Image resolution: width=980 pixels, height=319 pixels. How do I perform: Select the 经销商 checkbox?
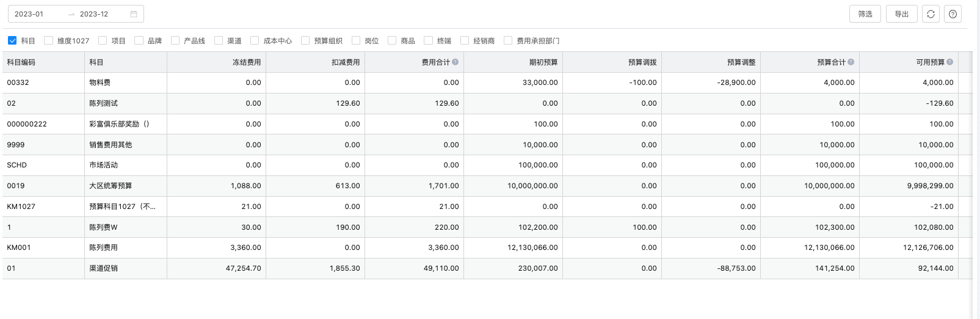[465, 40]
